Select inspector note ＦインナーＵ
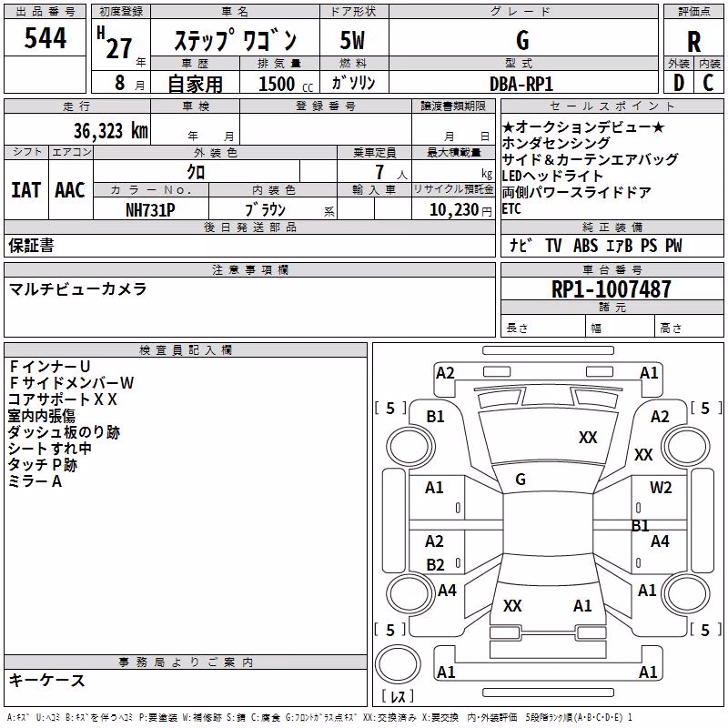This screenshot has width=728, height=728. pos(50,367)
